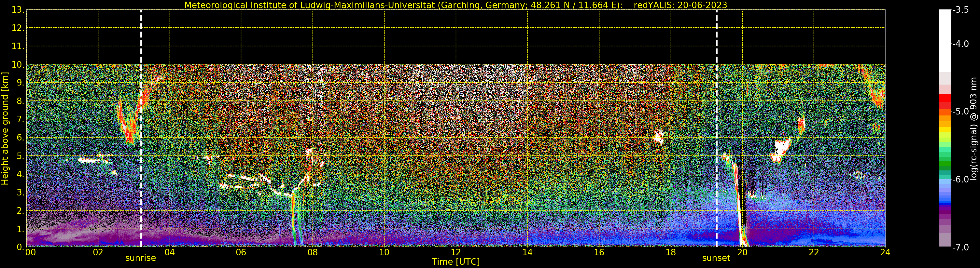Click the colorbar value '-5.0'

(960, 111)
